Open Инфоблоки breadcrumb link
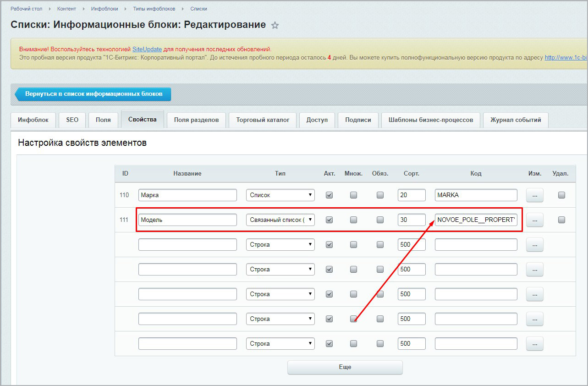Image resolution: width=588 pixels, height=386 pixels. 104,9
